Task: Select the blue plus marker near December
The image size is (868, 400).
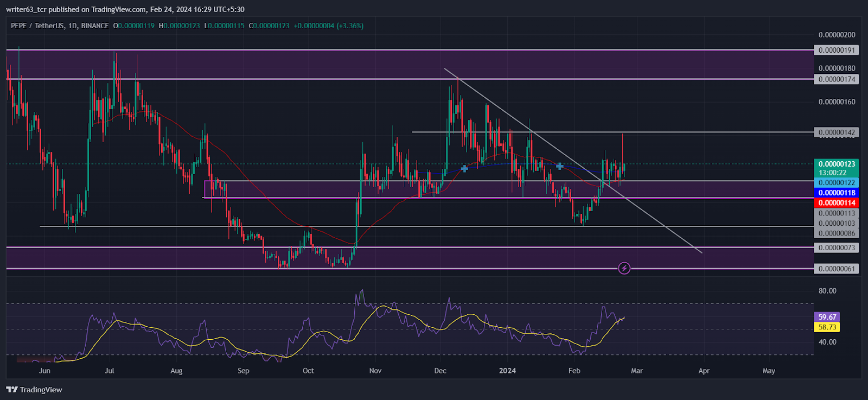Action: [464, 169]
